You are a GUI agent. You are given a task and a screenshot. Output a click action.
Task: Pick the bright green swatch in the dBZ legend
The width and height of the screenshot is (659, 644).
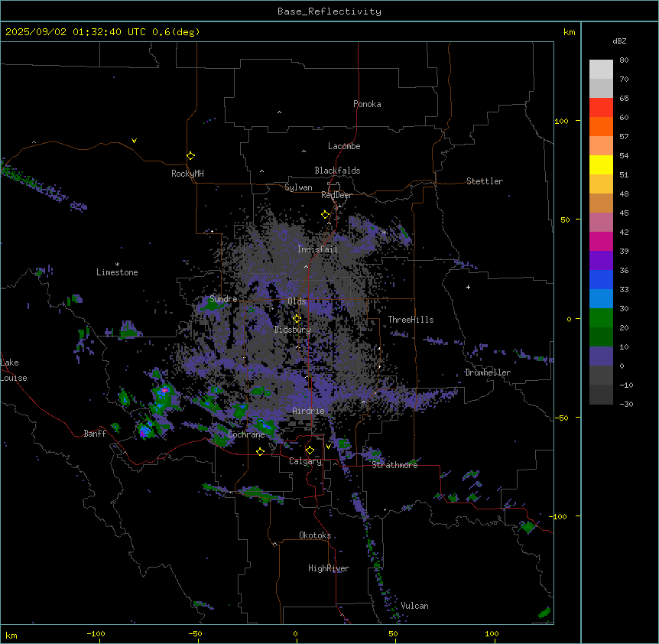pyautogui.click(x=601, y=318)
